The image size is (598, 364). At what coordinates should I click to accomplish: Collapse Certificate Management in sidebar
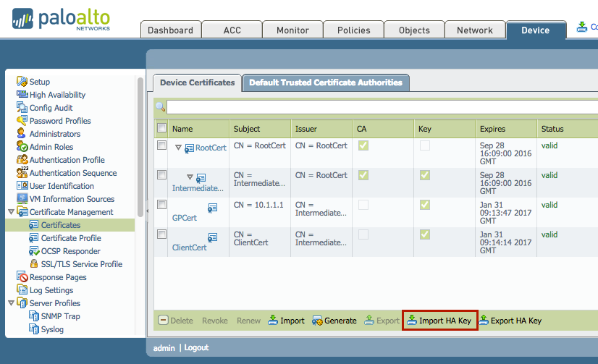(x=11, y=211)
